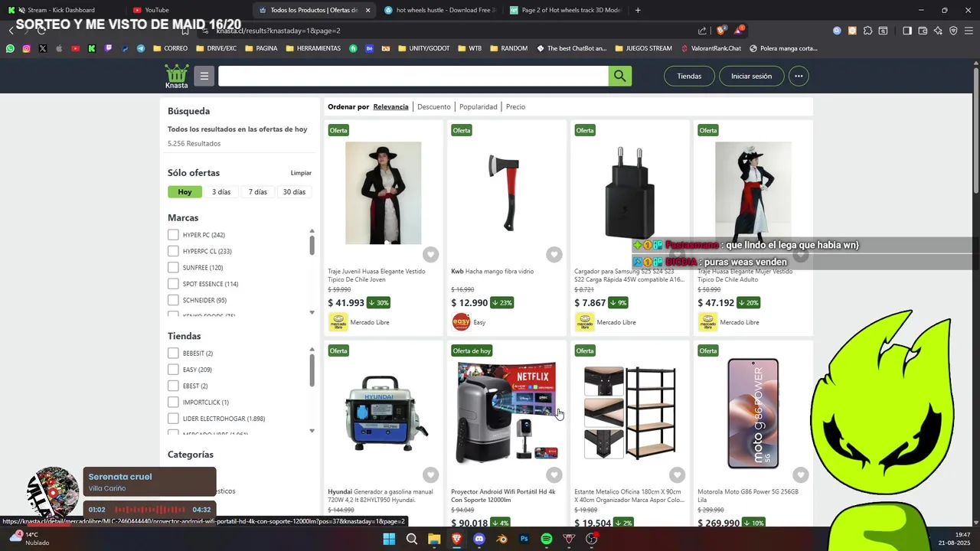The height and width of the screenshot is (551, 980).
Task: Open the hamburger menu next to Knasta logo
Action: 204,76
